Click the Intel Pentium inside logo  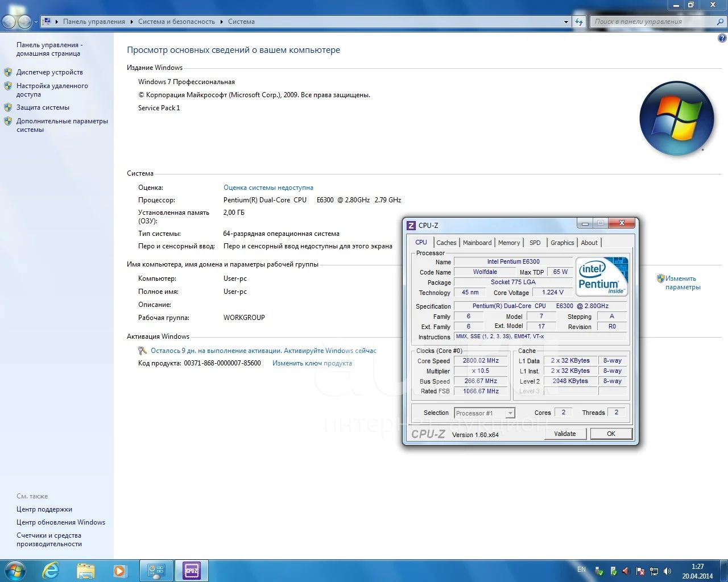click(x=602, y=277)
